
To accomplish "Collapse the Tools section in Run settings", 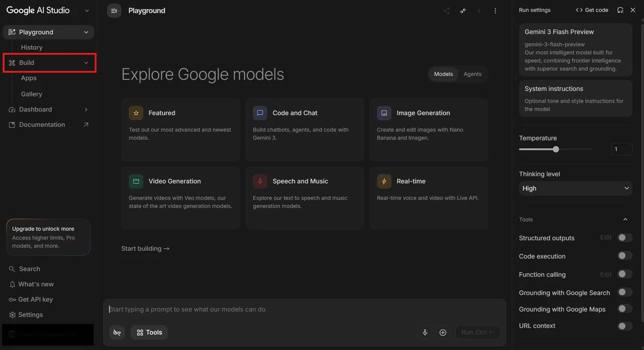I will pos(625,219).
